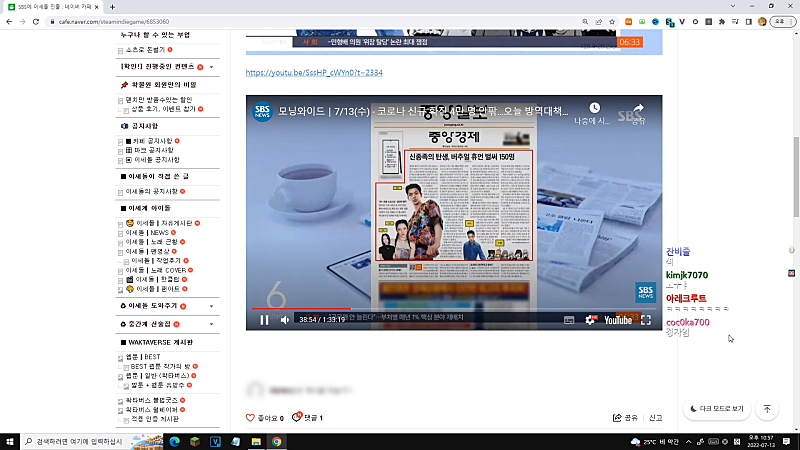Viewport: 800px width, 450px height.
Task: Select the SBS 이세돌 browser tab
Action: point(54,7)
